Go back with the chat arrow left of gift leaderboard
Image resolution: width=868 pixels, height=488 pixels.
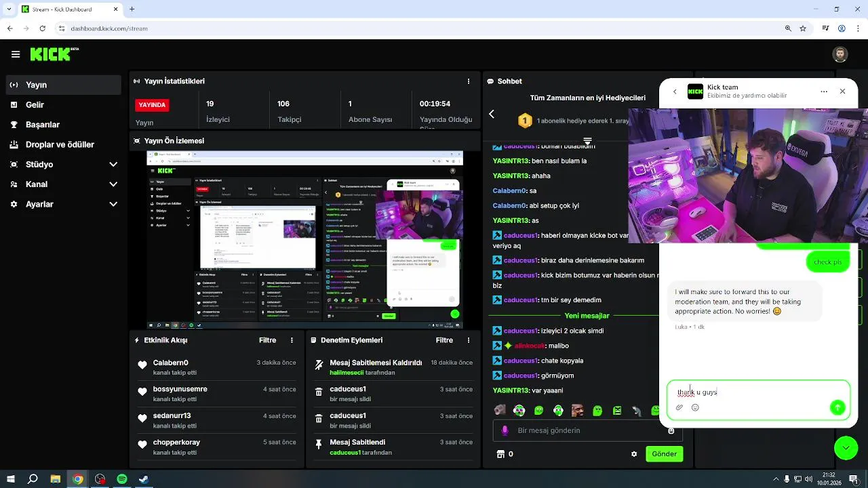point(492,115)
